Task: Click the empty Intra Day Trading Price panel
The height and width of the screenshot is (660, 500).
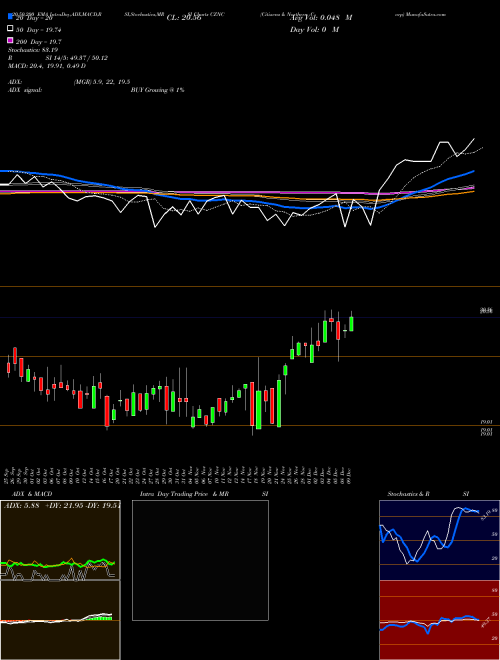Action: pos(200,560)
